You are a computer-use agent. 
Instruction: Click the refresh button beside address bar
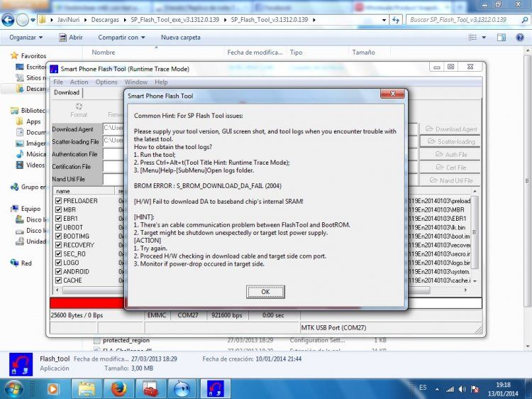click(396, 20)
